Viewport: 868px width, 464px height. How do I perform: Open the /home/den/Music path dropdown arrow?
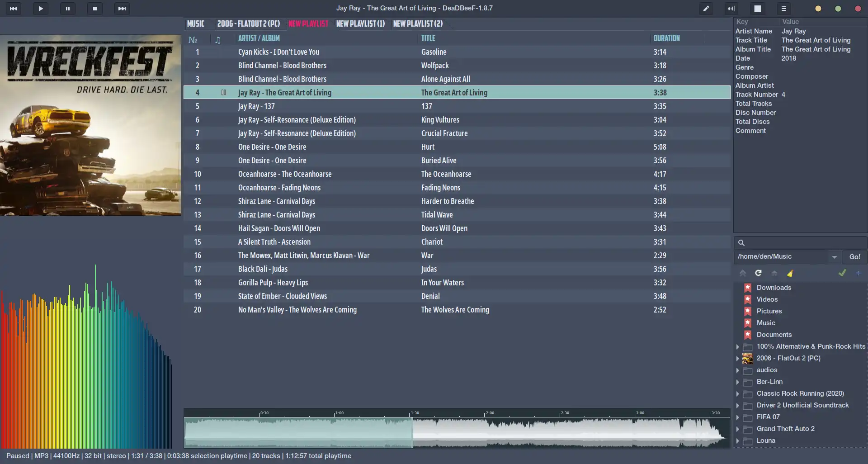[834, 257]
